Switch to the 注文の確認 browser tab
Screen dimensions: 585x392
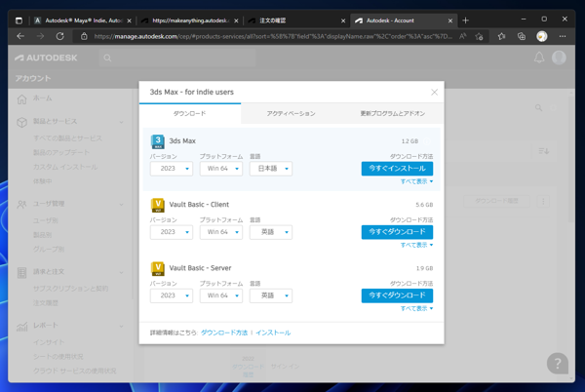point(296,20)
